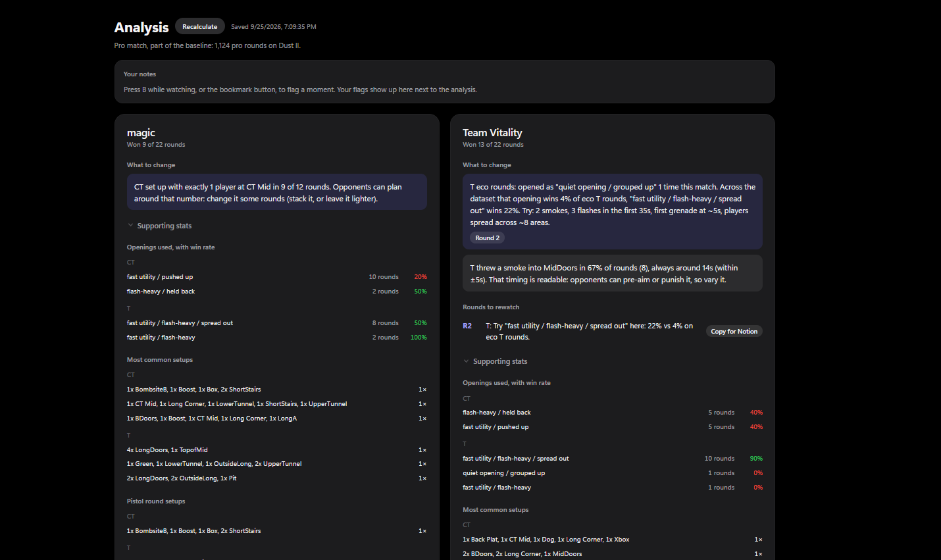Click magic's flash-heavy / held back opening
Viewport: 941px width, 560px height.
pos(277,292)
